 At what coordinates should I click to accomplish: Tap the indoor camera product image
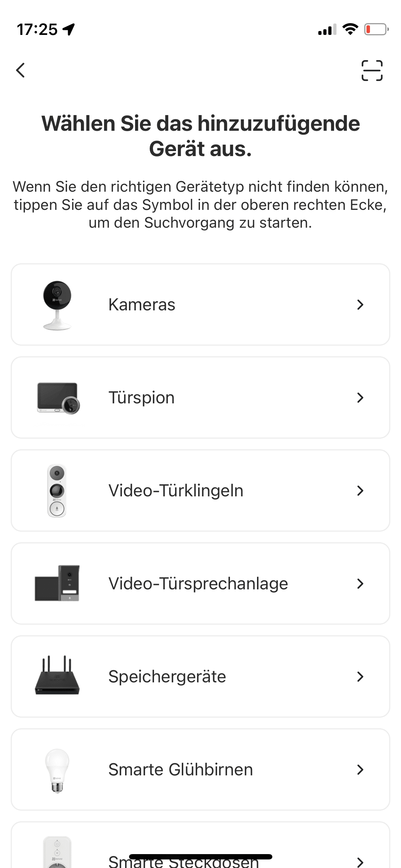57,305
